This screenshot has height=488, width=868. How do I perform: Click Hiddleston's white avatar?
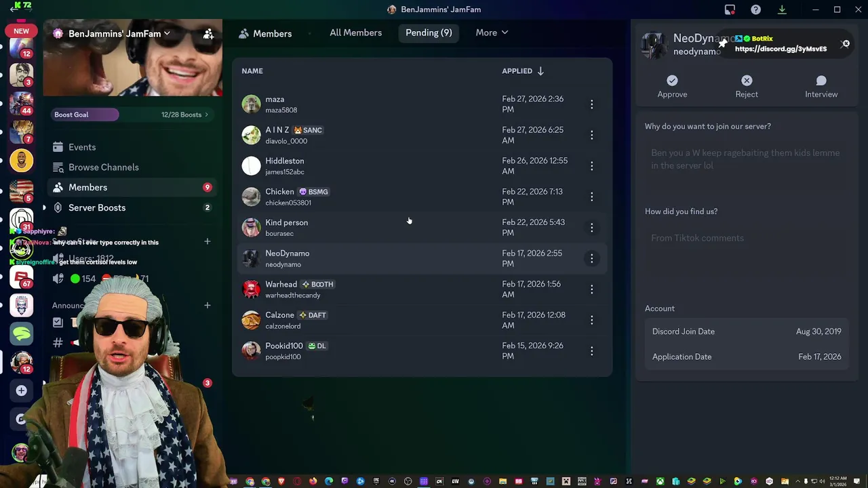251,166
